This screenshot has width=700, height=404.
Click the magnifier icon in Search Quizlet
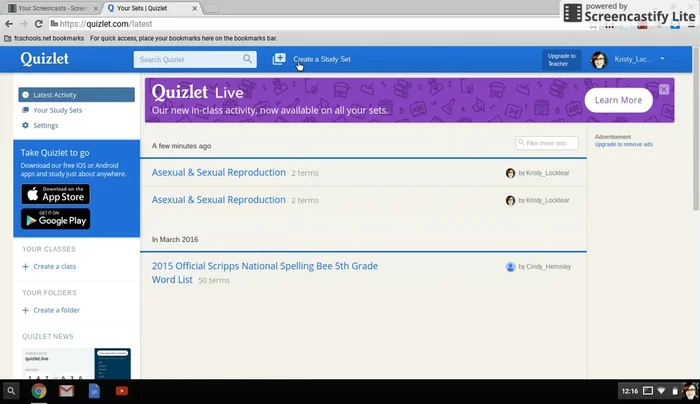click(x=248, y=60)
